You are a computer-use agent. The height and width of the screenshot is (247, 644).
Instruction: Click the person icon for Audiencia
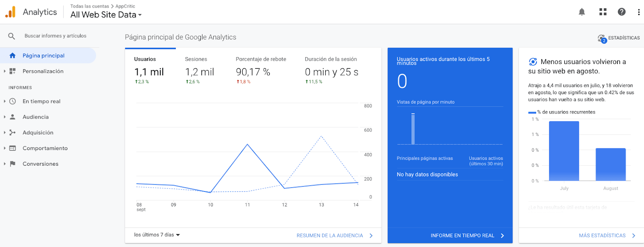pos(12,117)
